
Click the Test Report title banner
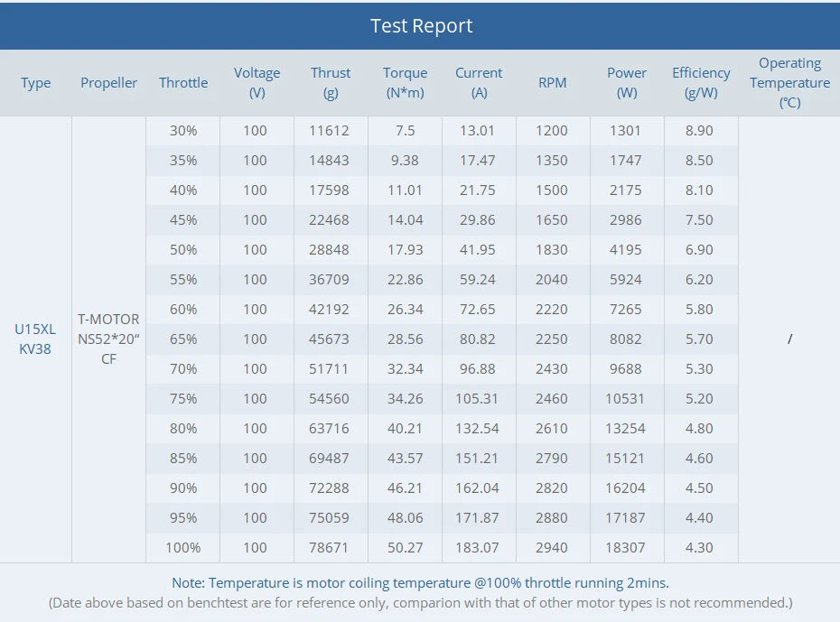tap(421, 25)
